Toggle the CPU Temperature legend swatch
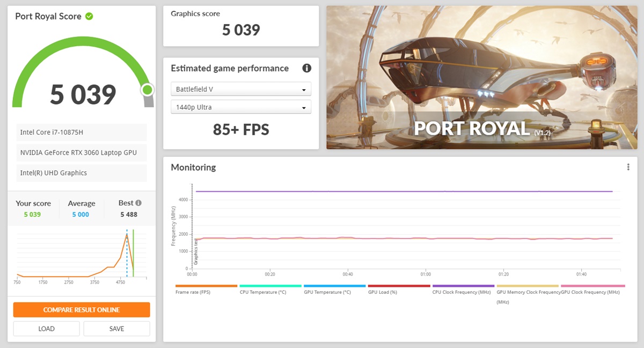The height and width of the screenshot is (348, 644). (270, 286)
